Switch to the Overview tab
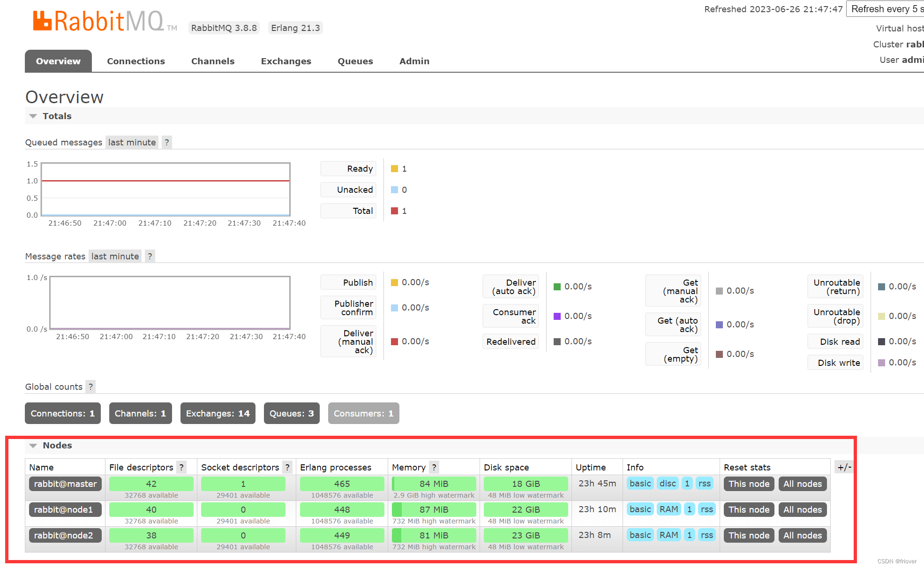The height and width of the screenshot is (568, 924). (x=58, y=61)
